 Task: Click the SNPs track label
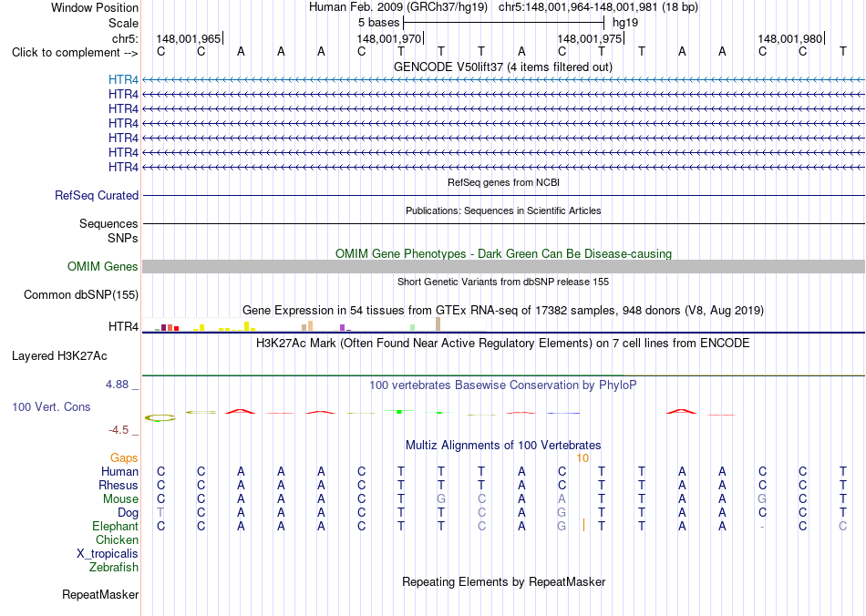tap(123, 238)
